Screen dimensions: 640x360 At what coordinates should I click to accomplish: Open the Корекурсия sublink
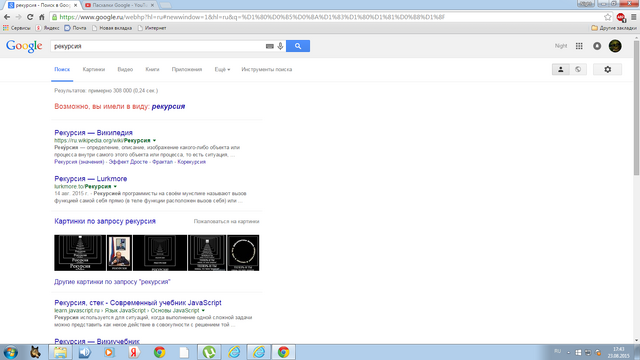[x=191, y=162]
